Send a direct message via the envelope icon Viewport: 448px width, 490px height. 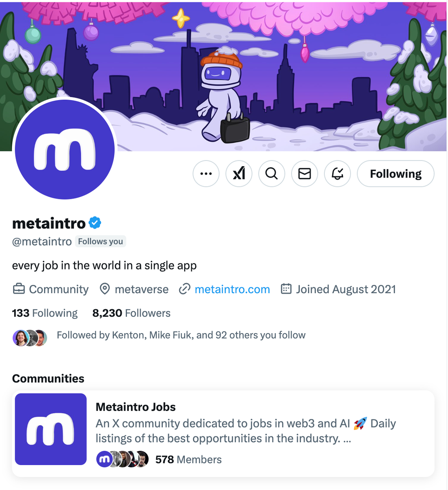coord(304,174)
